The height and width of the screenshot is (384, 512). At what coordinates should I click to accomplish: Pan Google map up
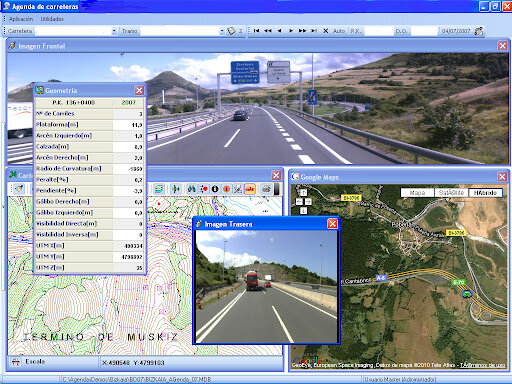pyautogui.click(x=303, y=193)
